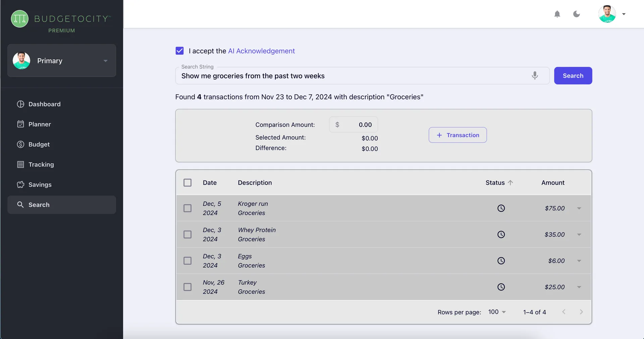Open the AI Acknowledgement link
This screenshot has width=644, height=339.
261,51
